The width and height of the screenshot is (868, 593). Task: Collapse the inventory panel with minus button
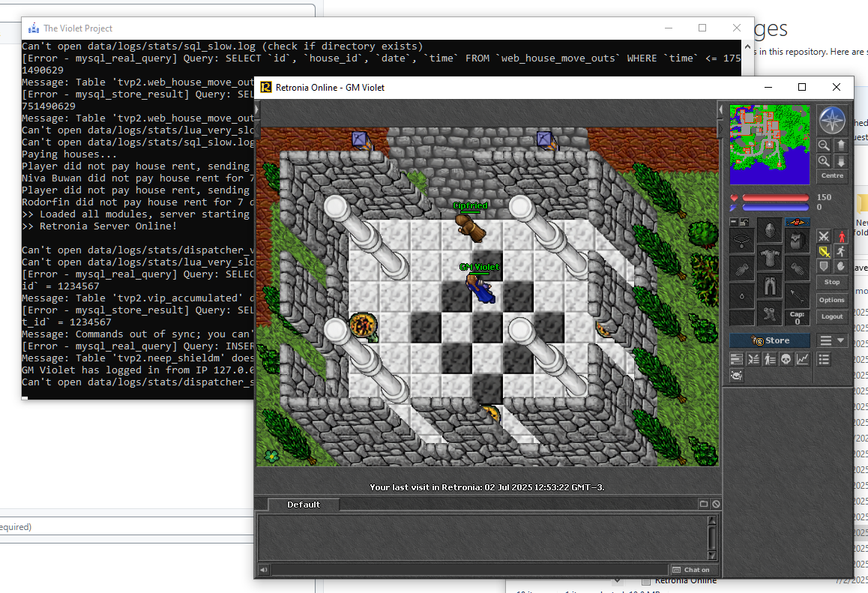[734, 222]
